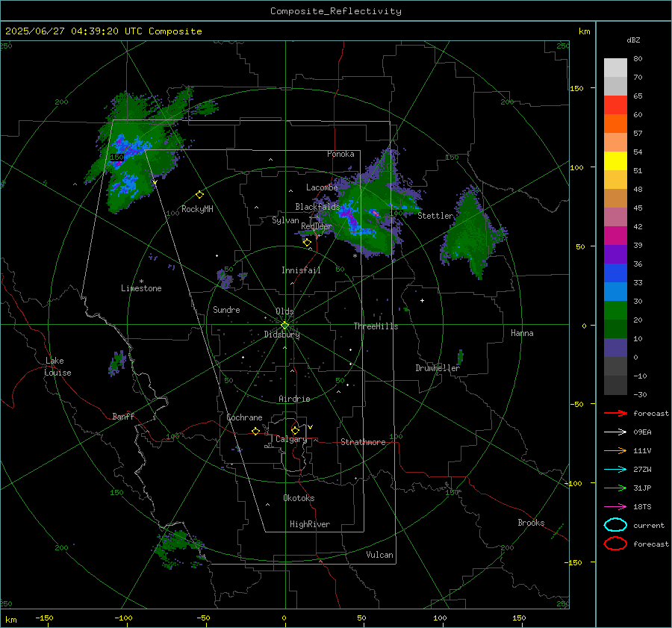This screenshot has height=628, width=672.
Task: Select the yellow 51-54 dBZ color swatch
Action: (615, 161)
